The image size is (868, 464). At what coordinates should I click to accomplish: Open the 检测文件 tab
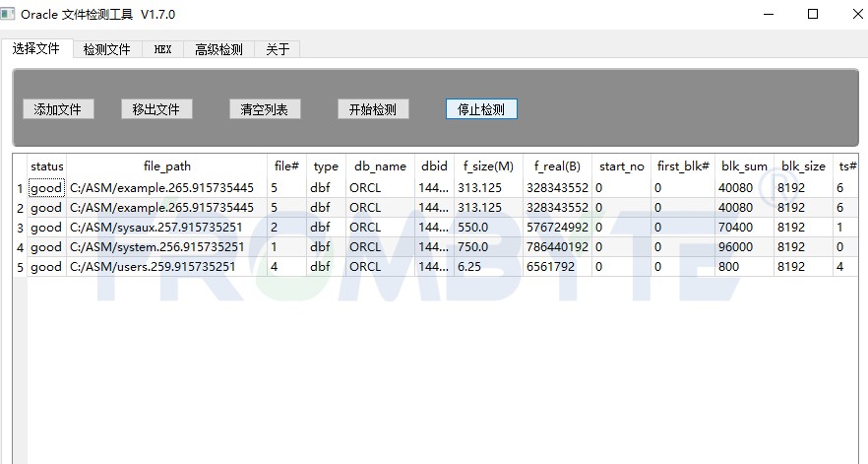tap(107, 50)
